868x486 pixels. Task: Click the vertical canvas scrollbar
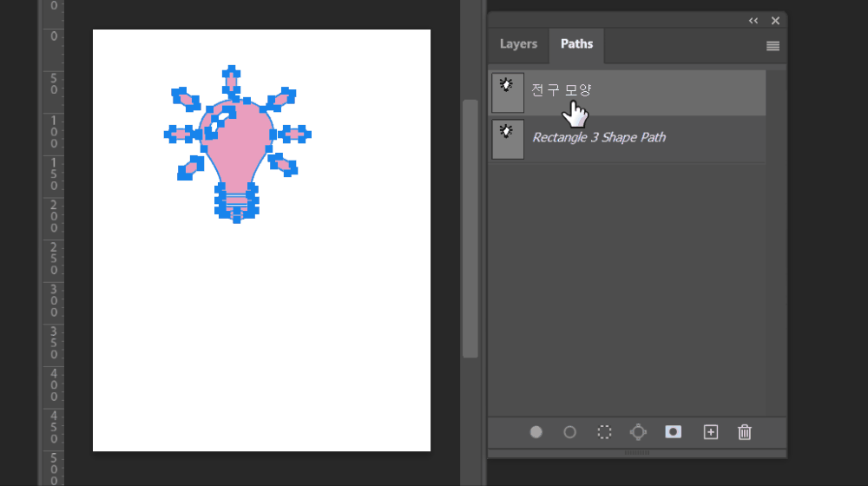(x=470, y=228)
